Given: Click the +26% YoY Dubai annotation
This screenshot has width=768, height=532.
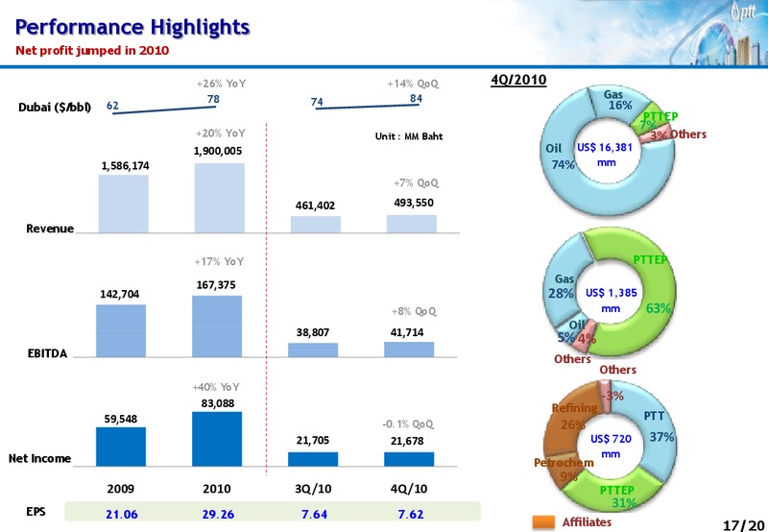Looking at the screenshot, I should tap(222, 84).
